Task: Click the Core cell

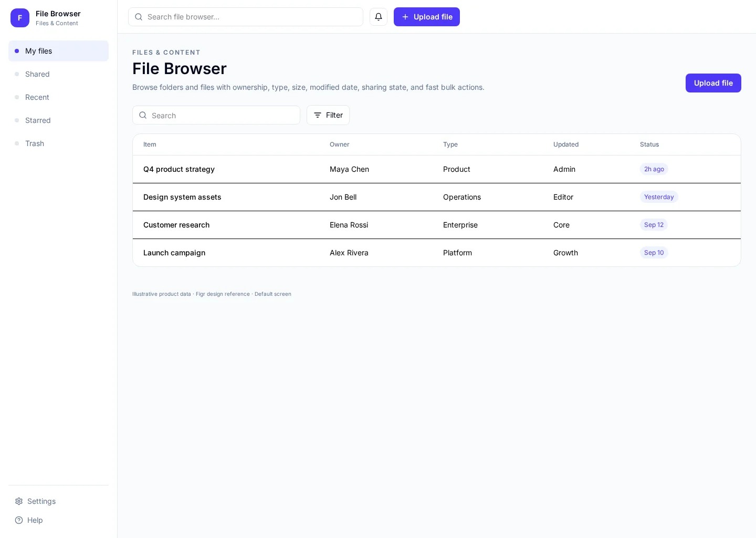Action: tap(561, 225)
